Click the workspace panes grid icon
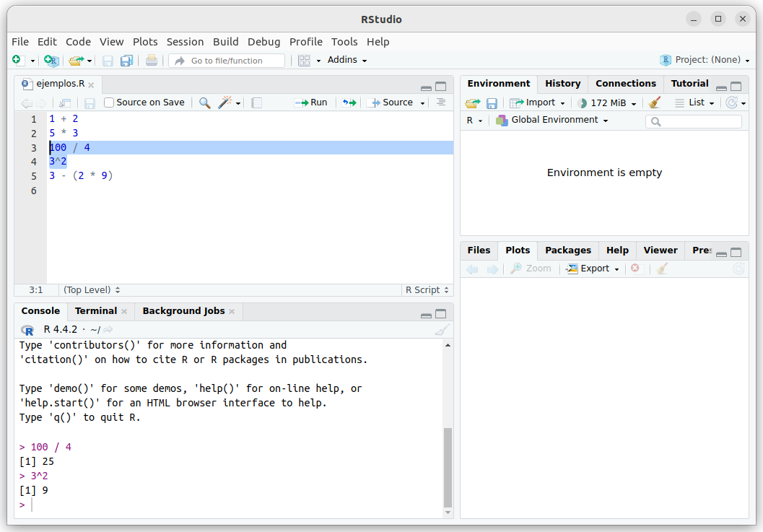 [305, 61]
